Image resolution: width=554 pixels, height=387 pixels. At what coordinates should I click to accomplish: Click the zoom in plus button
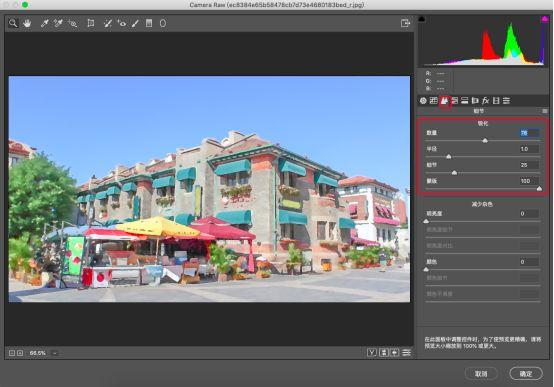(x=20, y=353)
